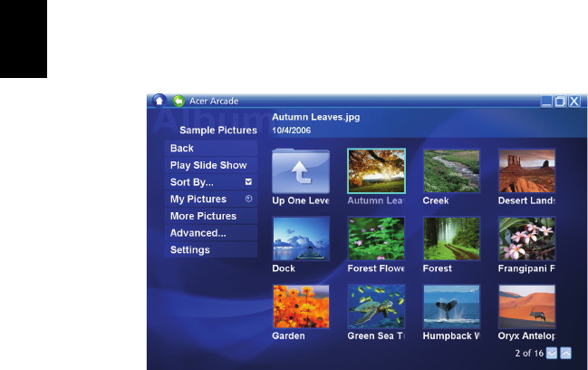
Task: Open the Garden picture thumbnail
Action: (x=301, y=307)
